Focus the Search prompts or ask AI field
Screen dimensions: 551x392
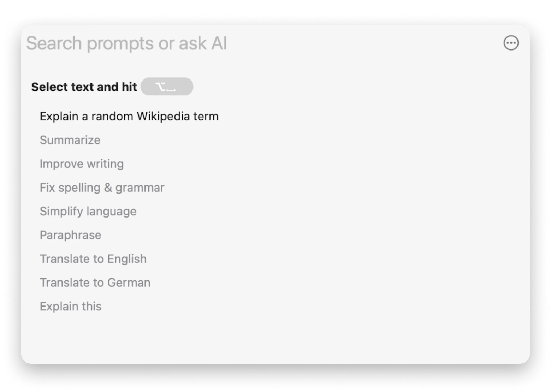click(261, 43)
